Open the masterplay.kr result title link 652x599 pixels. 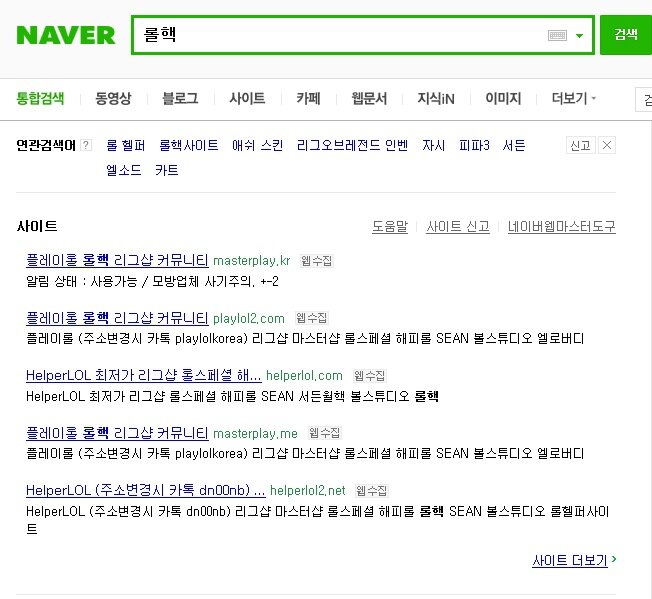tap(117, 260)
